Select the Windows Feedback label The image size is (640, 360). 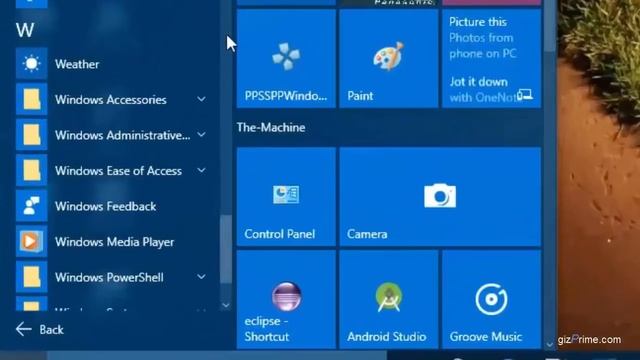pyautogui.click(x=106, y=206)
